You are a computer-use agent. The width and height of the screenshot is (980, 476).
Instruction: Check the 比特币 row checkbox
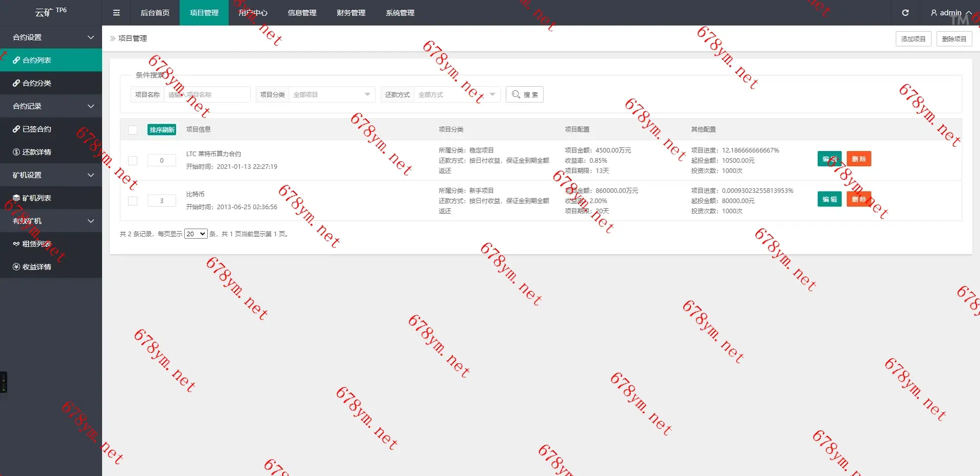(133, 201)
